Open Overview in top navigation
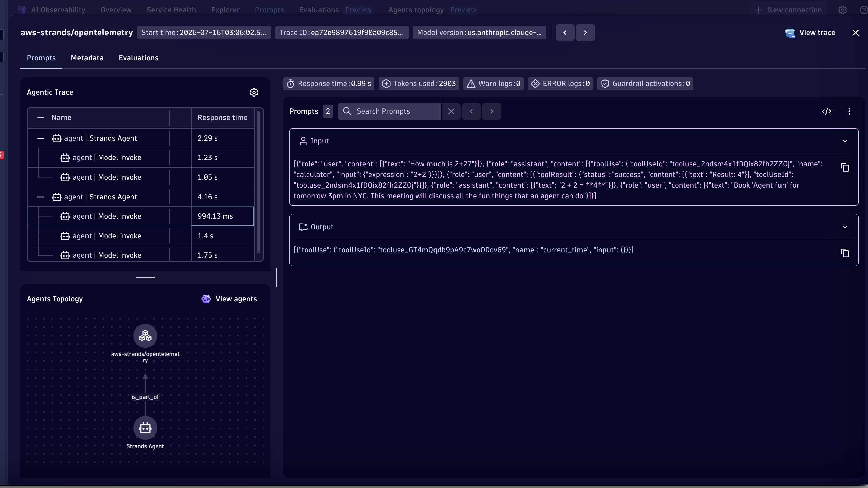This screenshot has height=488, width=868. click(x=116, y=10)
